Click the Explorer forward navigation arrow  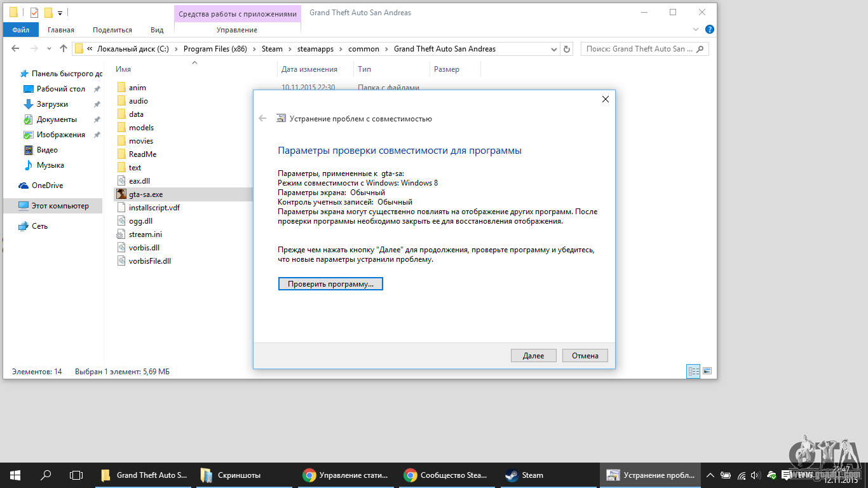pyautogui.click(x=34, y=48)
